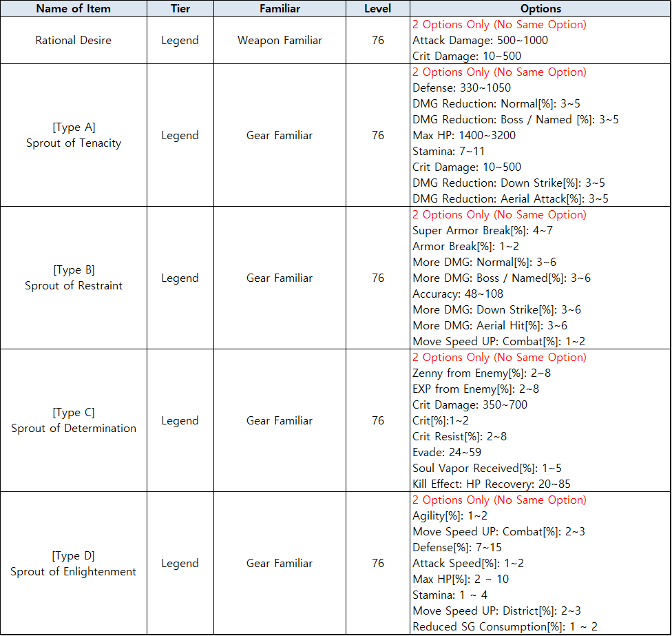Click 'EXP from Enemy[%]: 2~8' line

[476, 389]
